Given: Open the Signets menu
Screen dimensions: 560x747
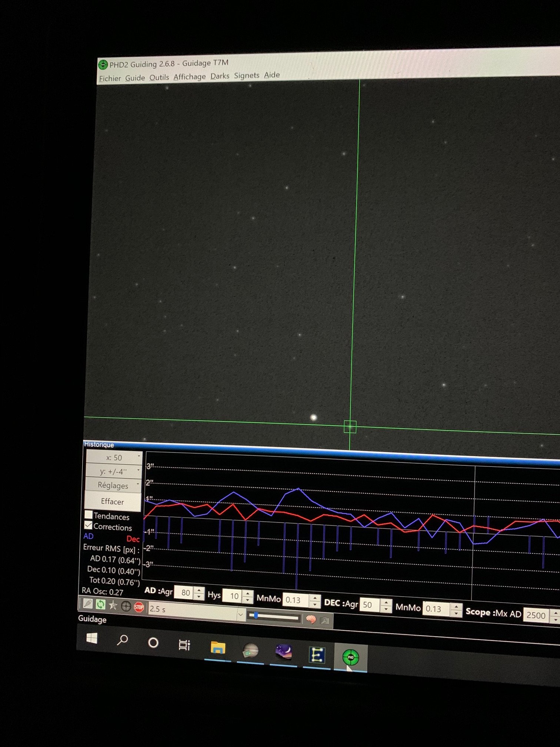Looking at the screenshot, I should [247, 75].
